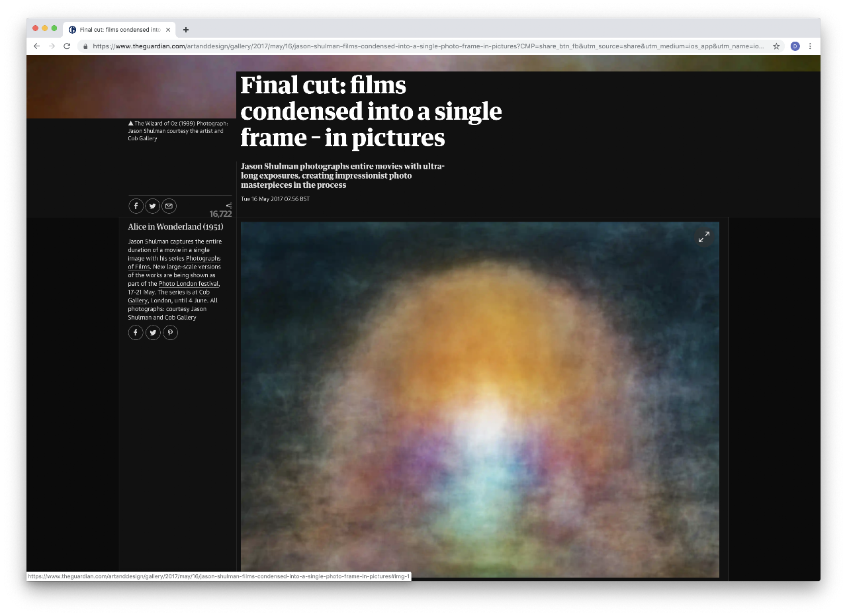Viewport: 847px width, 616px height.
Task: Bookmark this page with star icon
Action: point(776,46)
